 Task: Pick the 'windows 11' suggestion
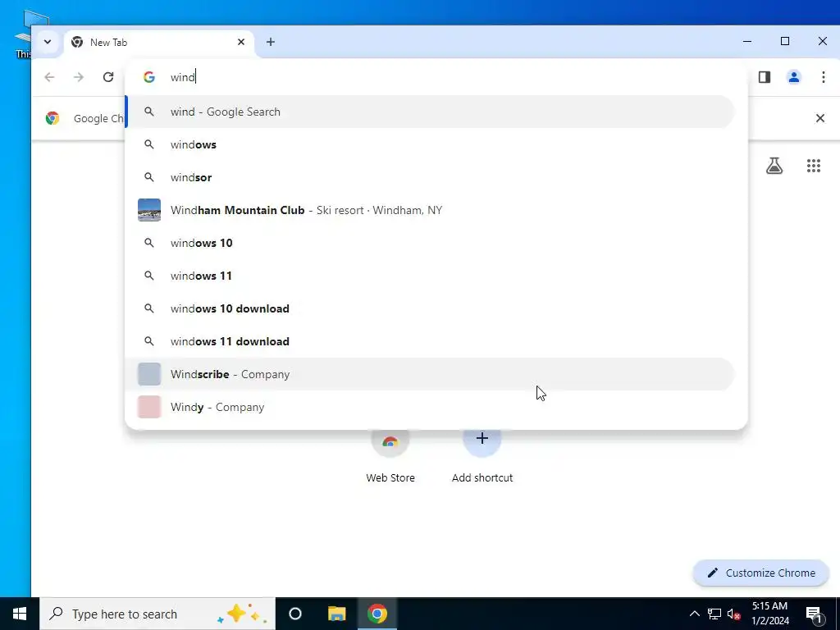pos(430,276)
